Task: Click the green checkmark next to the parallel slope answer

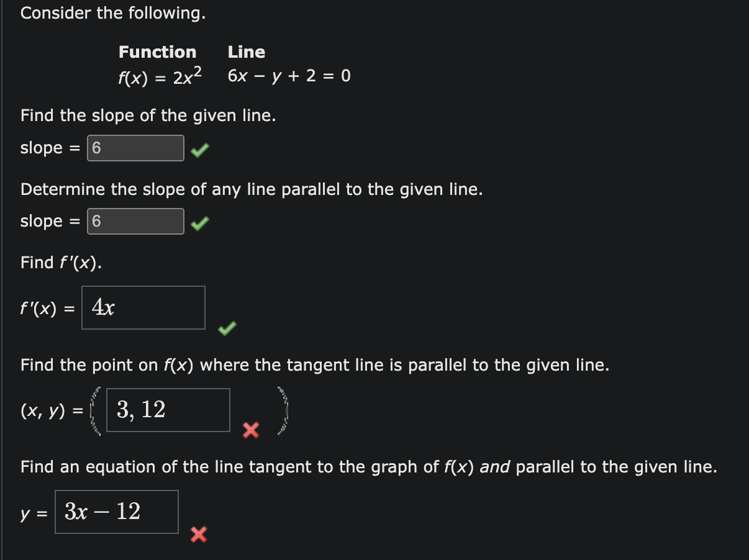Action: click(197, 222)
